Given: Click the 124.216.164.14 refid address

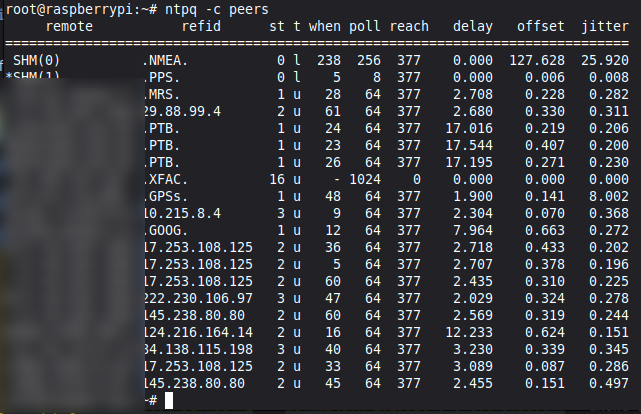Looking at the screenshot, I should 200,332.
